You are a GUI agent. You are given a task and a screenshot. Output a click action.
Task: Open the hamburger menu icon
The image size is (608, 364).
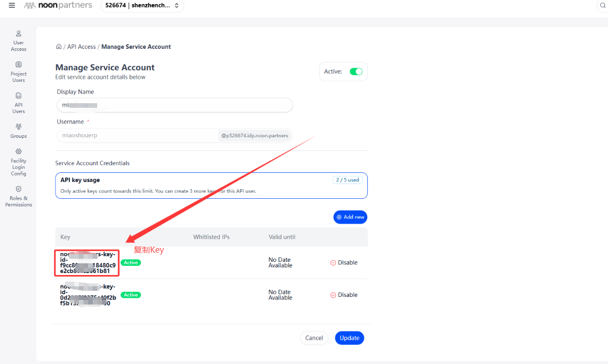tap(12, 6)
